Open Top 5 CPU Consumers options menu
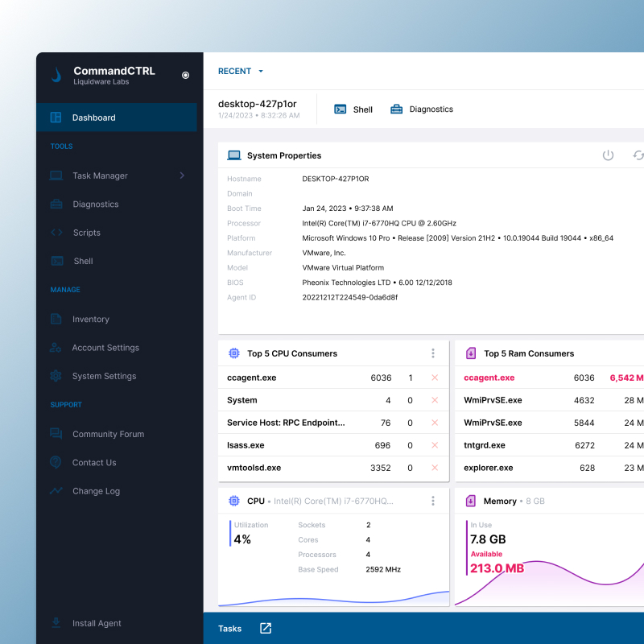This screenshot has height=644, width=644. (x=433, y=353)
